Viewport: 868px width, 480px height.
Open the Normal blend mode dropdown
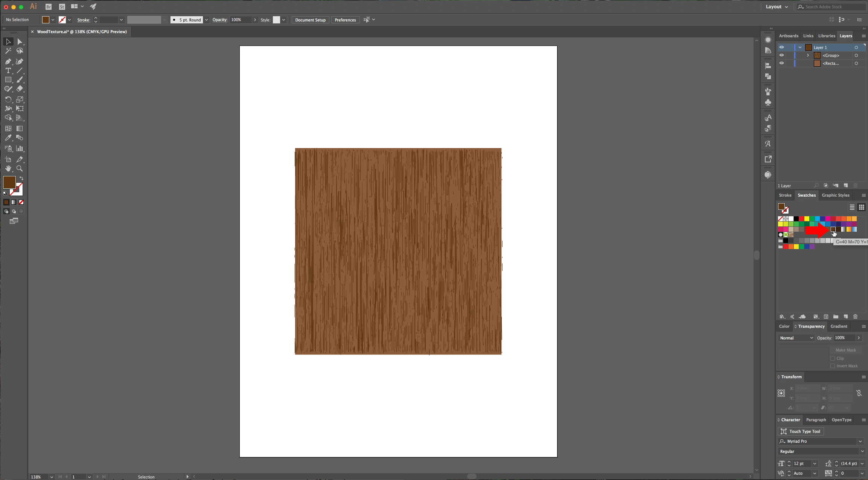(796, 338)
